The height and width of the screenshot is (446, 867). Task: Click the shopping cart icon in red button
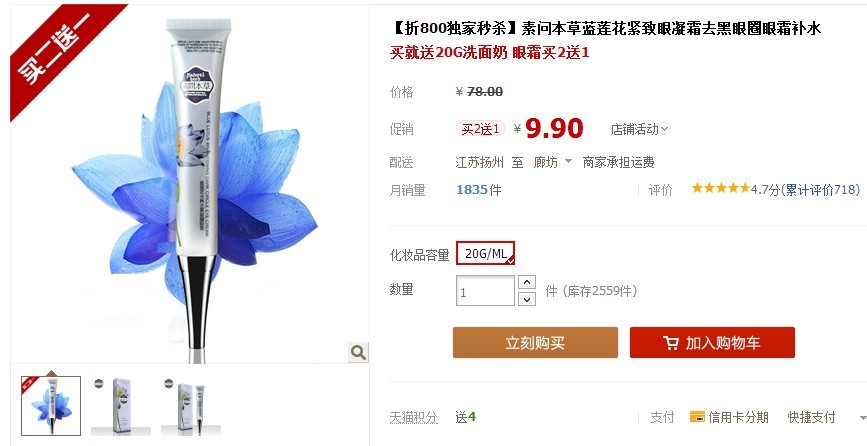click(x=671, y=343)
